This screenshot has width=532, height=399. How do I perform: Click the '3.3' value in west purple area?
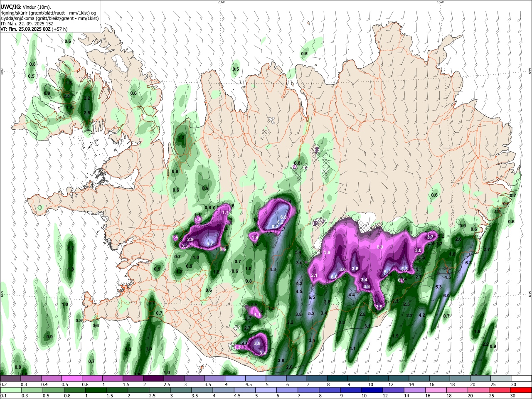(185, 246)
